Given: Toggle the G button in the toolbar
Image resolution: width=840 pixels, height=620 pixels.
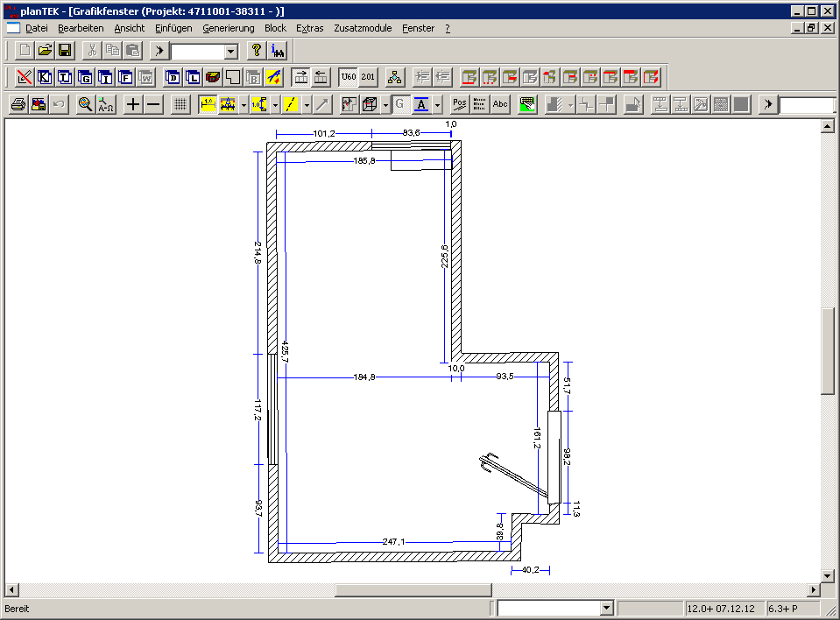Looking at the screenshot, I should tap(399, 104).
